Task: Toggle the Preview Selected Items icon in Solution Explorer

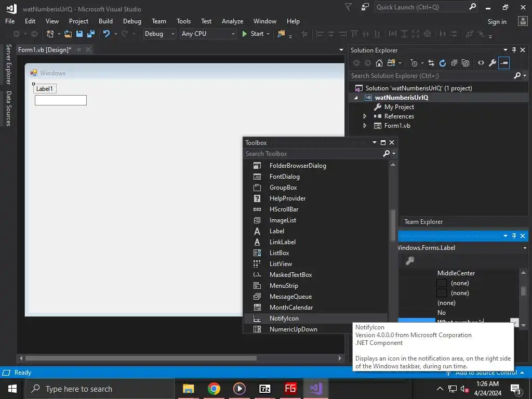Action: pos(504,63)
